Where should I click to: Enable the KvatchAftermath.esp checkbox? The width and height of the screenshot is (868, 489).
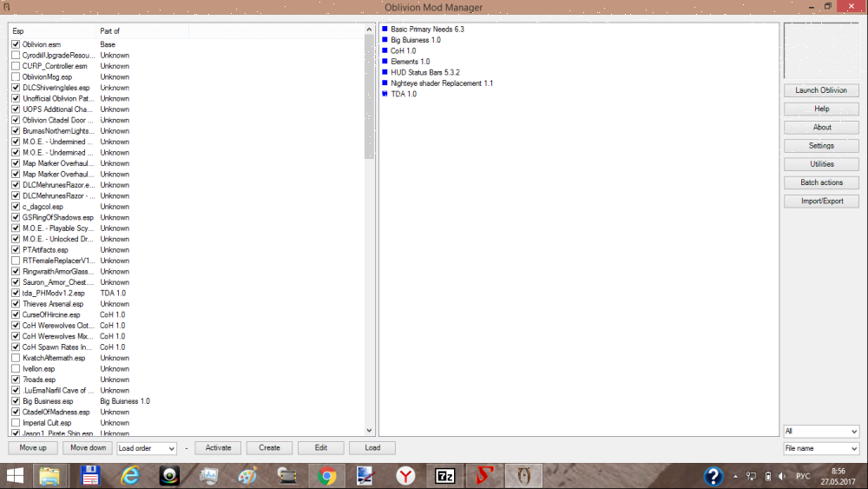click(x=16, y=358)
